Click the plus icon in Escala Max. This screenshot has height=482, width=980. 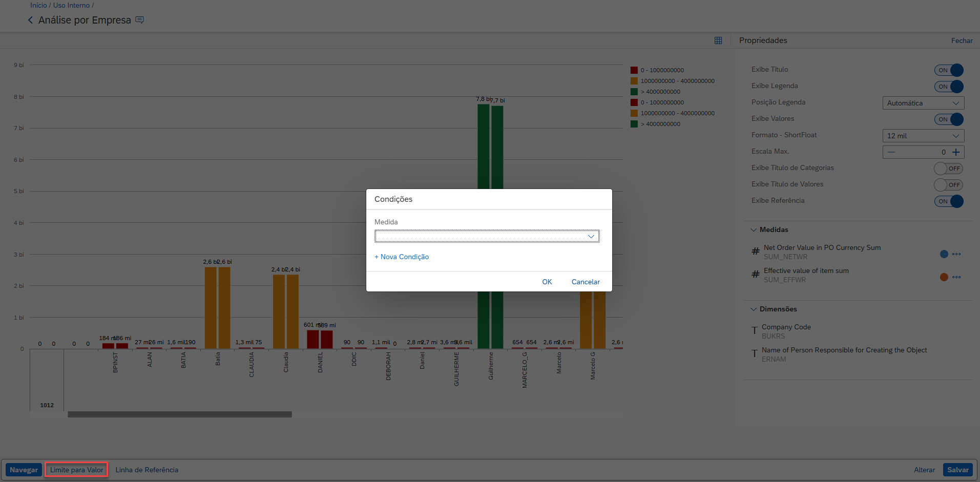point(956,152)
